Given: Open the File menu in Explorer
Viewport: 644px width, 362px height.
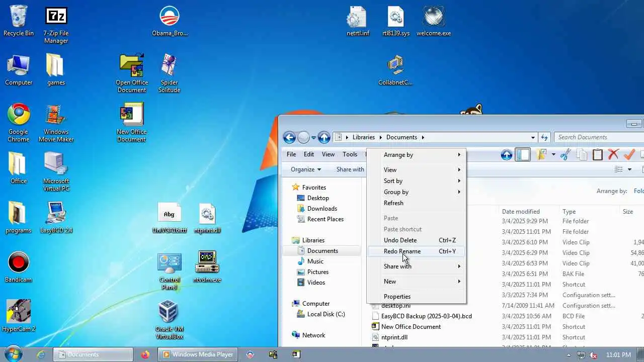Looking at the screenshot, I should tap(291, 154).
